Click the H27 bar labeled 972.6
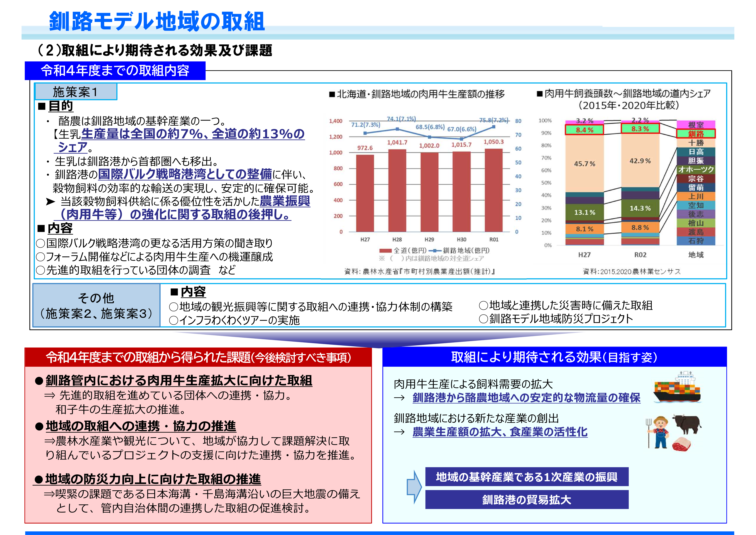This screenshot has height=535, width=756. coord(365,193)
